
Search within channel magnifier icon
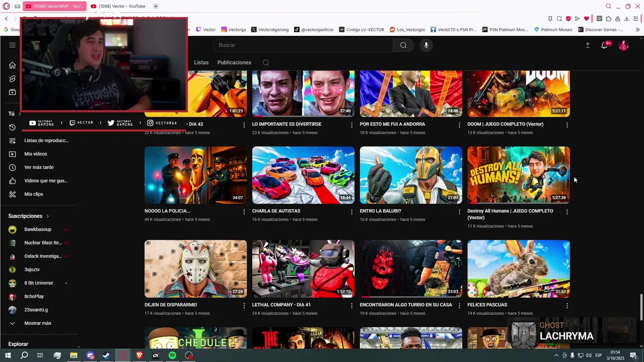[266, 63]
